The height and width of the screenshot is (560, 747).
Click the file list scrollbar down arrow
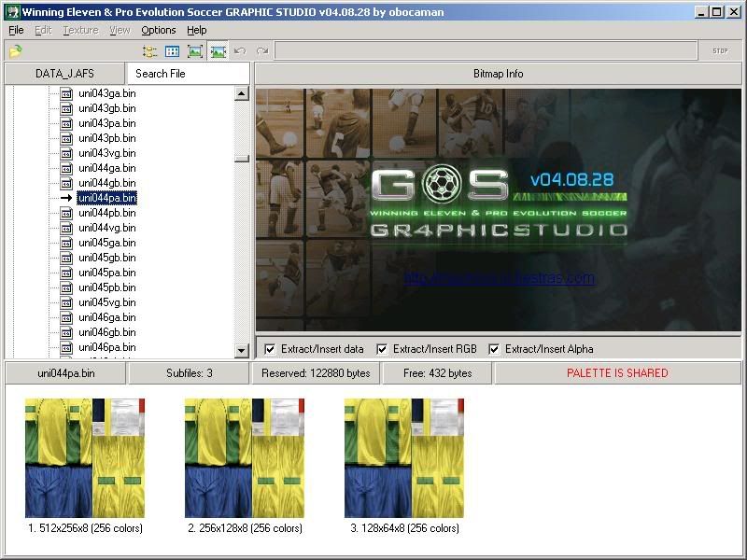pyautogui.click(x=242, y=351)
